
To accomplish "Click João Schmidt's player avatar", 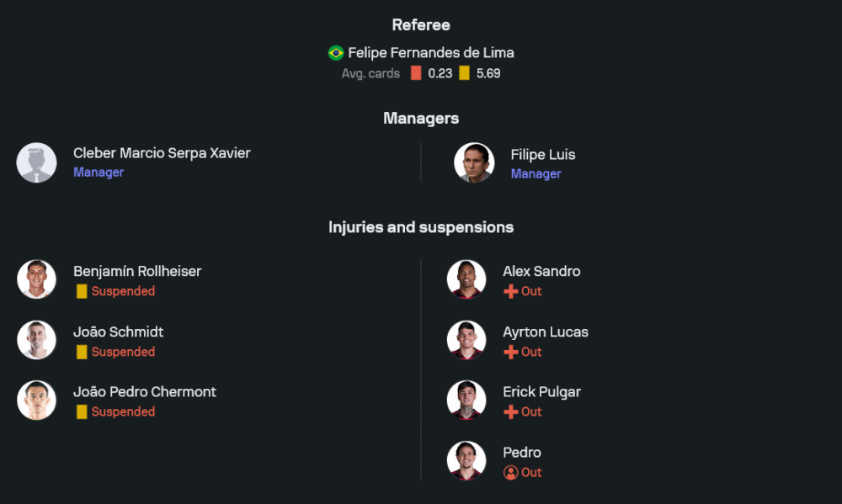I will click(37, 340).
